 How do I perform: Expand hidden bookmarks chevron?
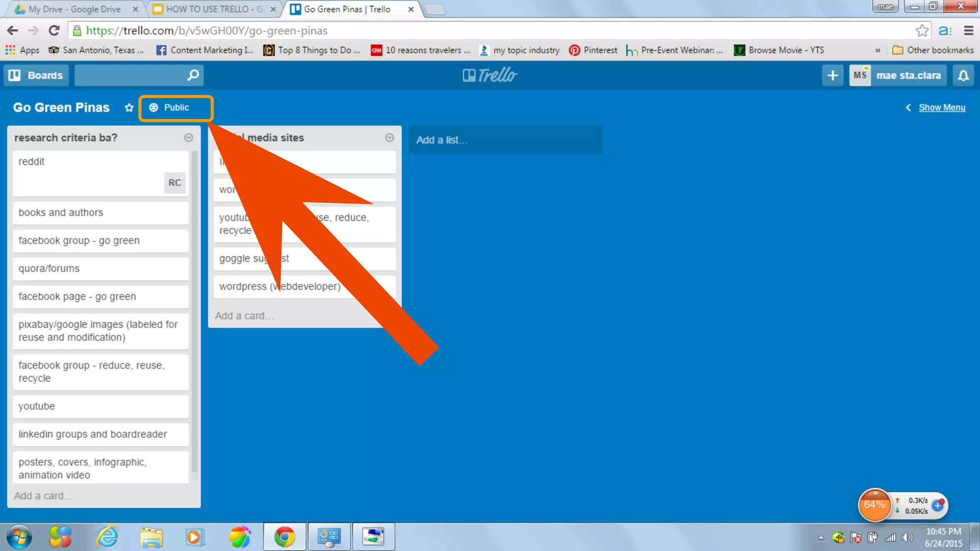pos(878,50)
